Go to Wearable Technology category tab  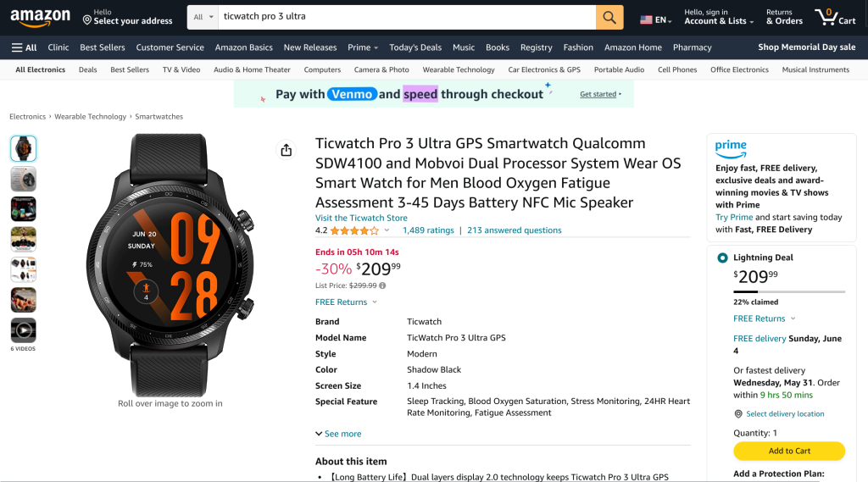(x=459, y=69)
